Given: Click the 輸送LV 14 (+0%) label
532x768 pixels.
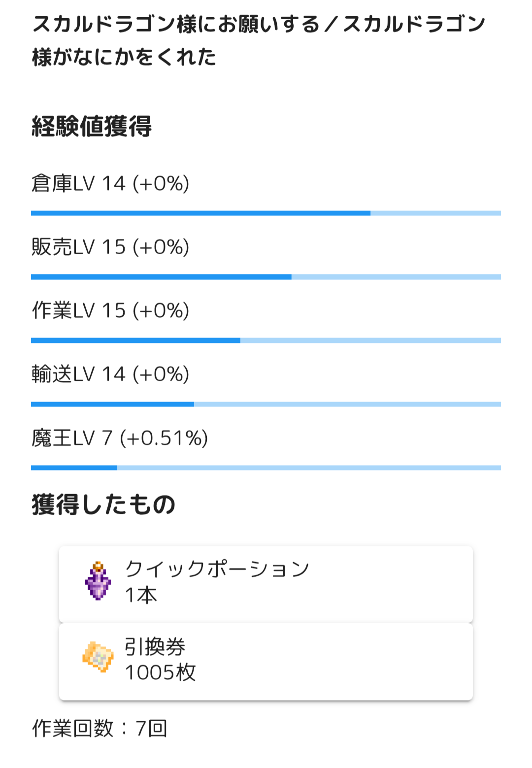Looking at the screenshot, I should point(110,374).
